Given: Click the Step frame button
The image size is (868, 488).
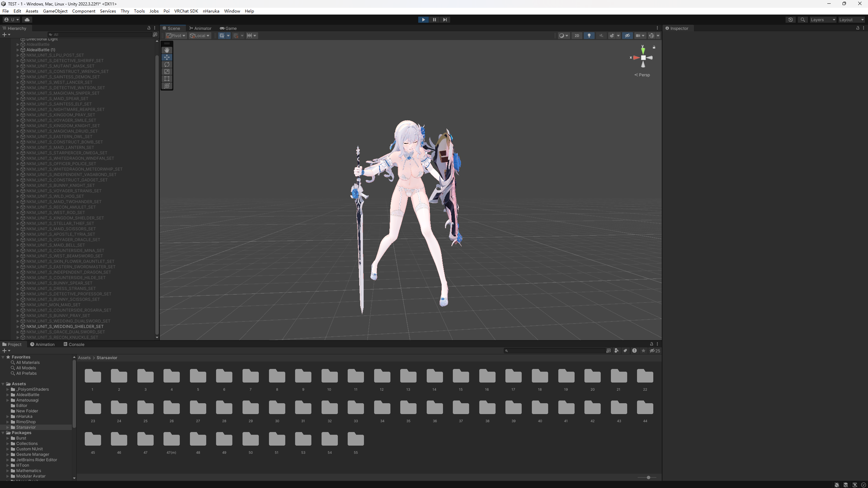Looking at the screenshot, I should click(445, 20).
